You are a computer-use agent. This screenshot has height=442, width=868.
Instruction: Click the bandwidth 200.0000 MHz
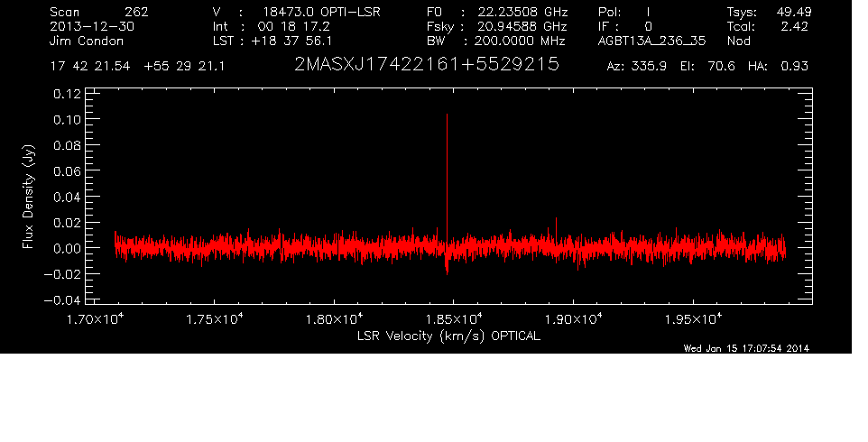(521, 41)
